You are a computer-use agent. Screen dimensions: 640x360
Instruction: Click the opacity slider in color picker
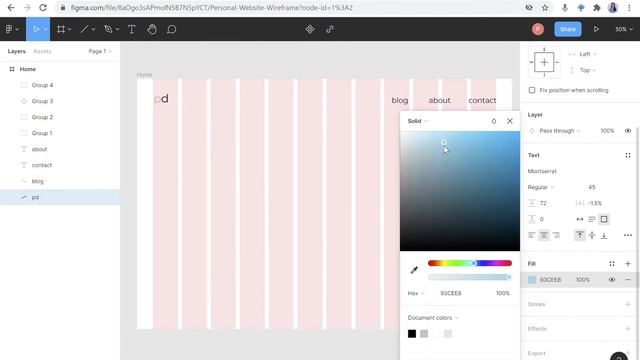470,277
